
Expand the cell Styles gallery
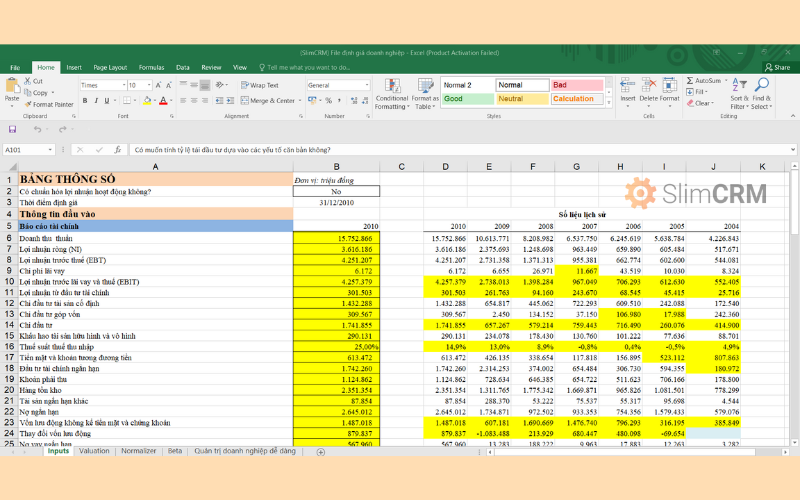click(x=609, y=103)
